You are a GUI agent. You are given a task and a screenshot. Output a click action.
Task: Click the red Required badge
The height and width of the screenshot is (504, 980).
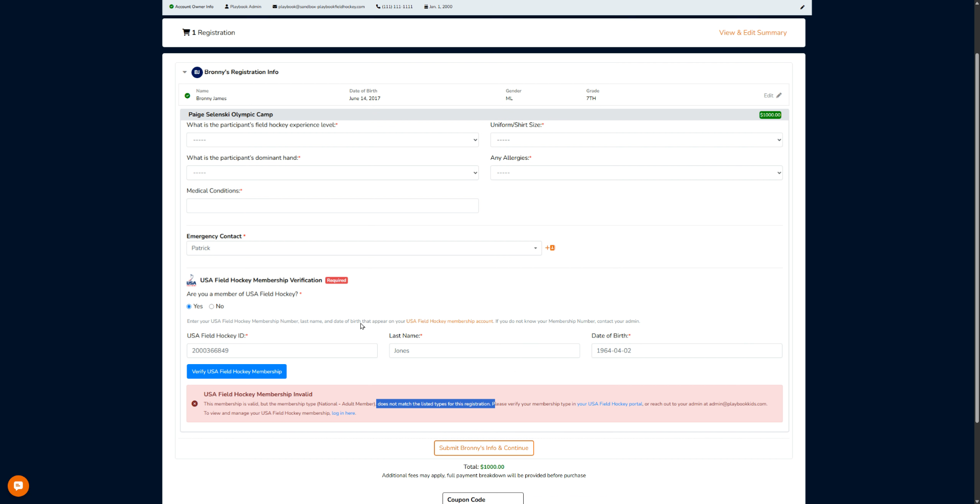(336, 280)
